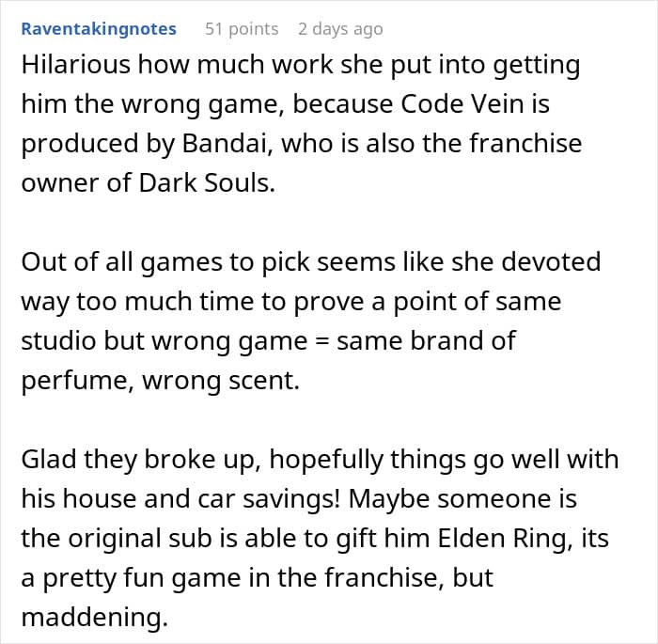Click the word perfume in the comment
This screenshot has height=644, width=658.
pyautogui.click(x=73, y=379)
